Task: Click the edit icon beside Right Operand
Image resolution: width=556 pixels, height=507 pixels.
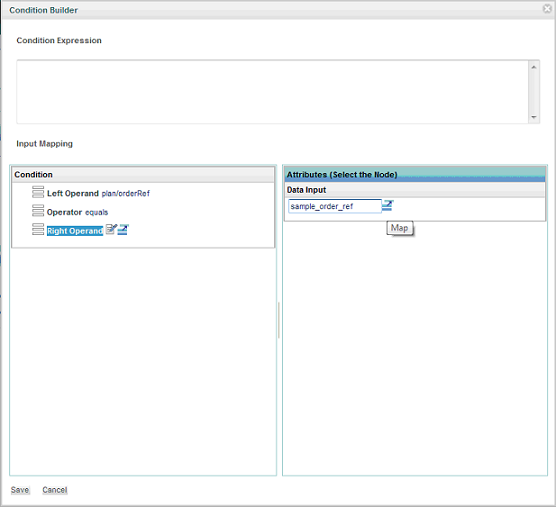Action: pyautogui.click(x=111, y=229)
